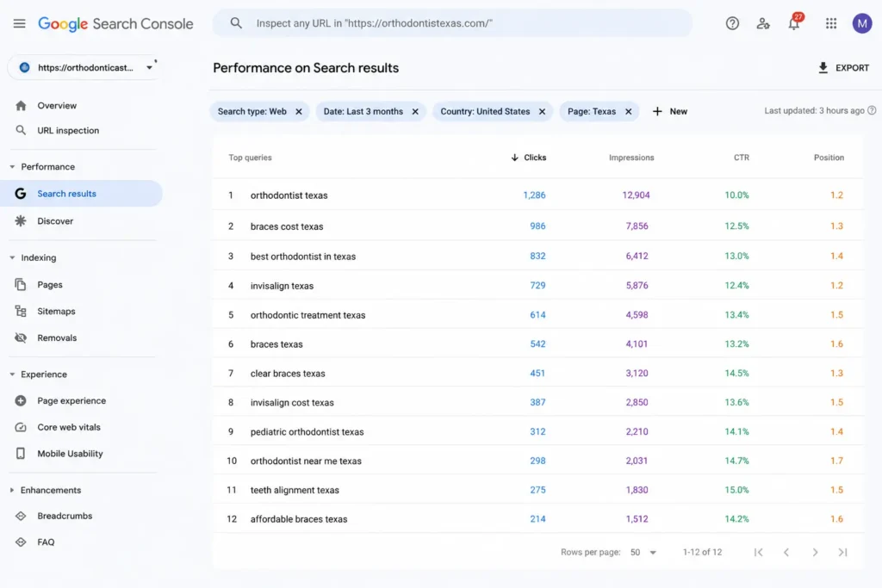Select the query "orthodontist texas"

[289, 195]
